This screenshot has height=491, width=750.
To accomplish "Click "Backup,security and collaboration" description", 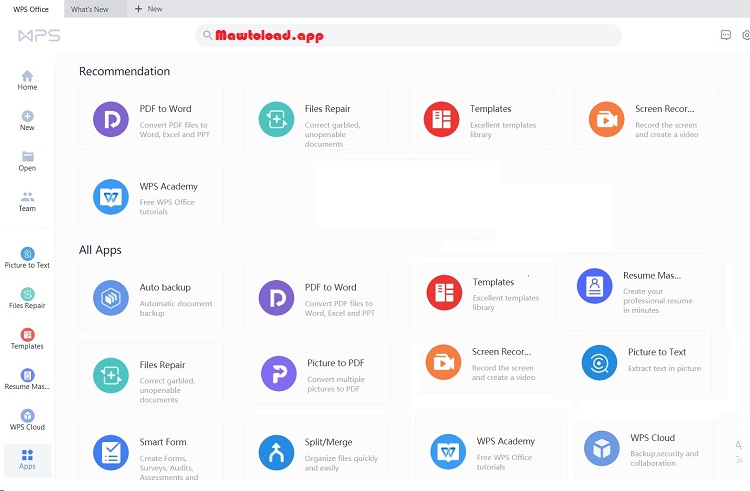I will pos(664,458).
